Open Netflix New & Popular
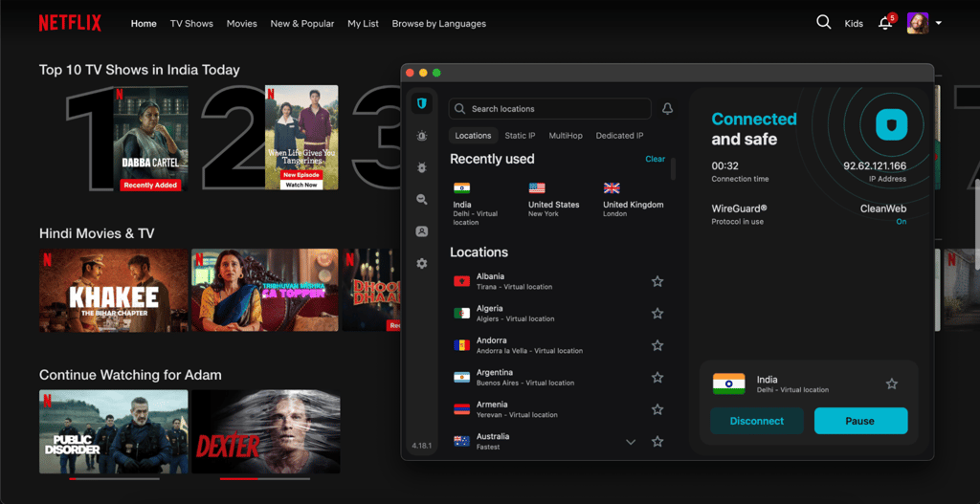Viewport: 980px width, 504px height. [x=302, y=24]
